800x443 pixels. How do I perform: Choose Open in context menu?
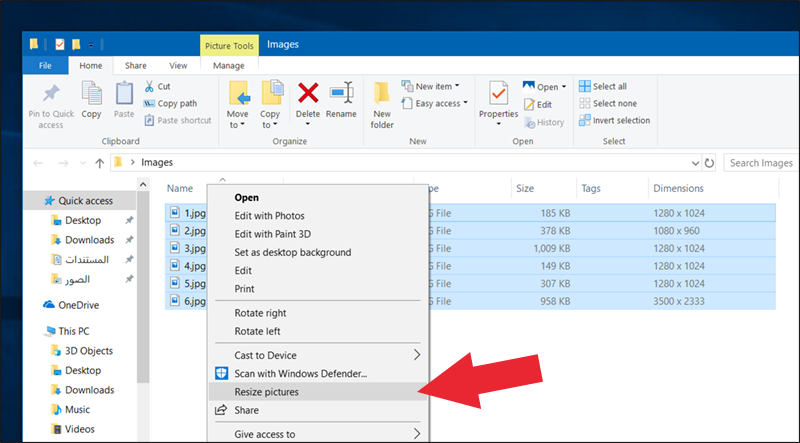click(x=246, y=198)
